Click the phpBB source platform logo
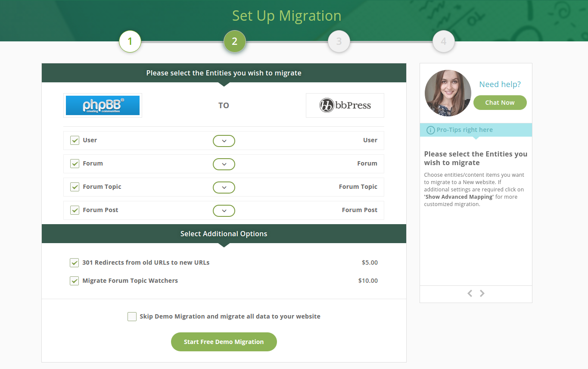The image size is (588, 369). (103, 105)
